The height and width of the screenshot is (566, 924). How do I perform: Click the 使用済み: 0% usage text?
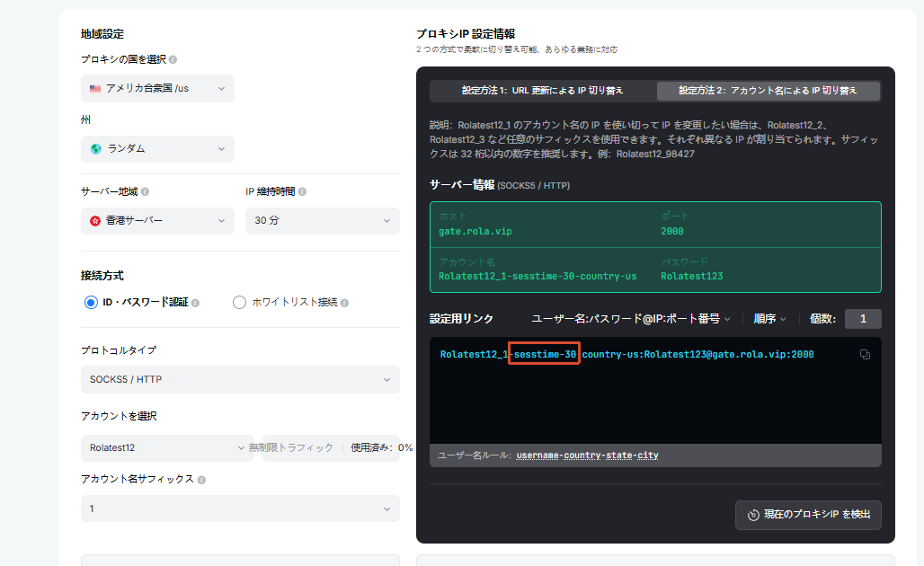382,447
